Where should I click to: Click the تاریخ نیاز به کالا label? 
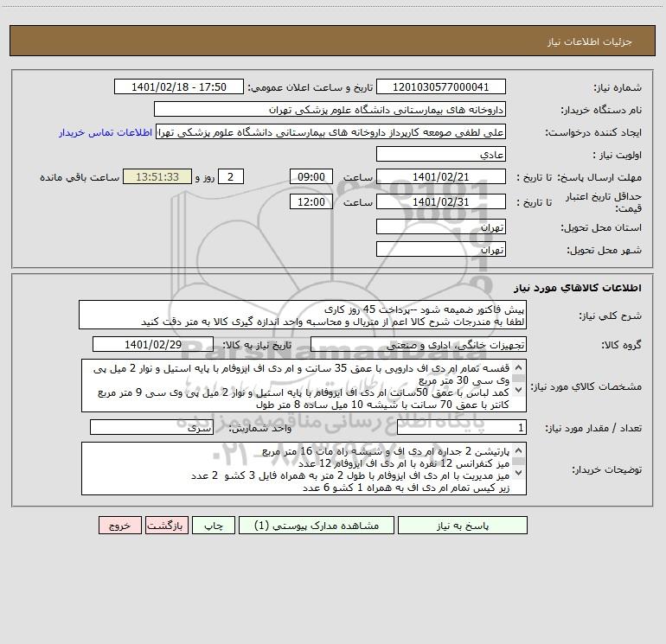click(x=257, y=345)
